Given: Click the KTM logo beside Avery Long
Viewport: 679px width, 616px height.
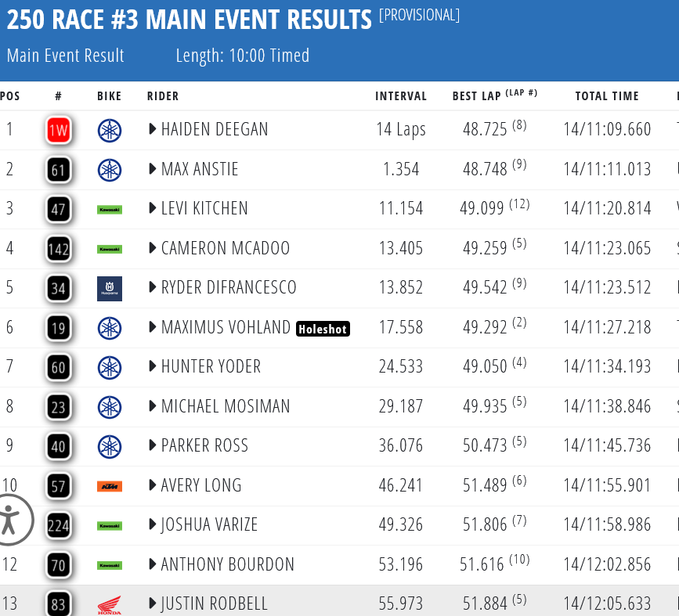Looking at the screenshot, I should coord(110,486).
